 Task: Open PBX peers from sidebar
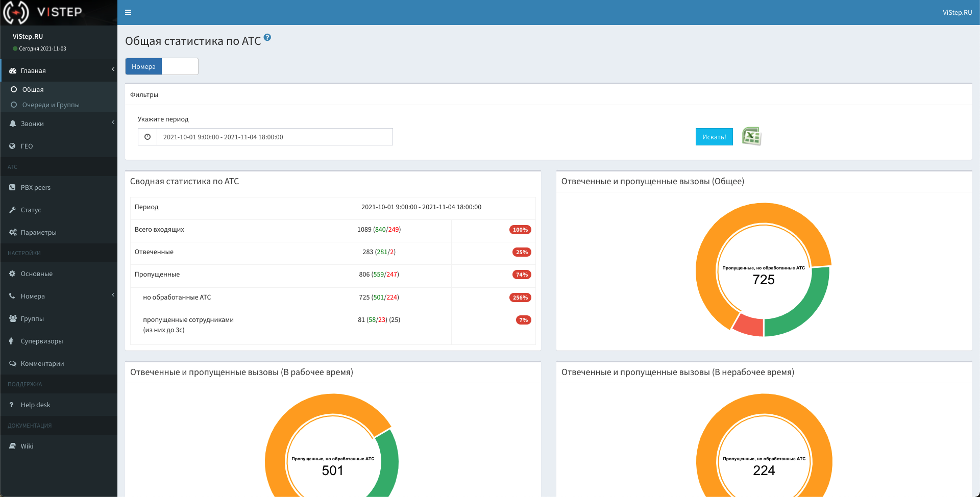click(x=35, y=187)
